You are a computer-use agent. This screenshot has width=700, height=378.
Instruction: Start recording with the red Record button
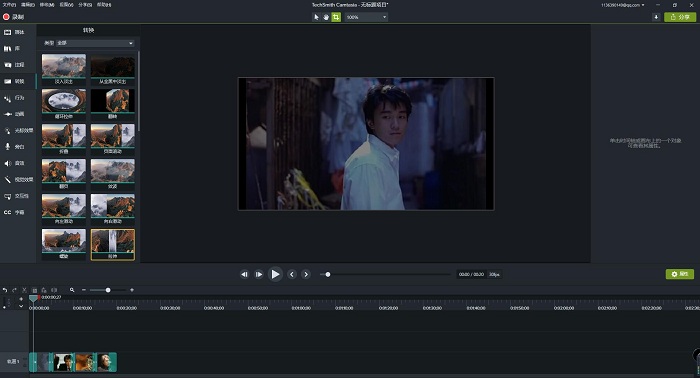pyautogui.click(x=13, y=17)
